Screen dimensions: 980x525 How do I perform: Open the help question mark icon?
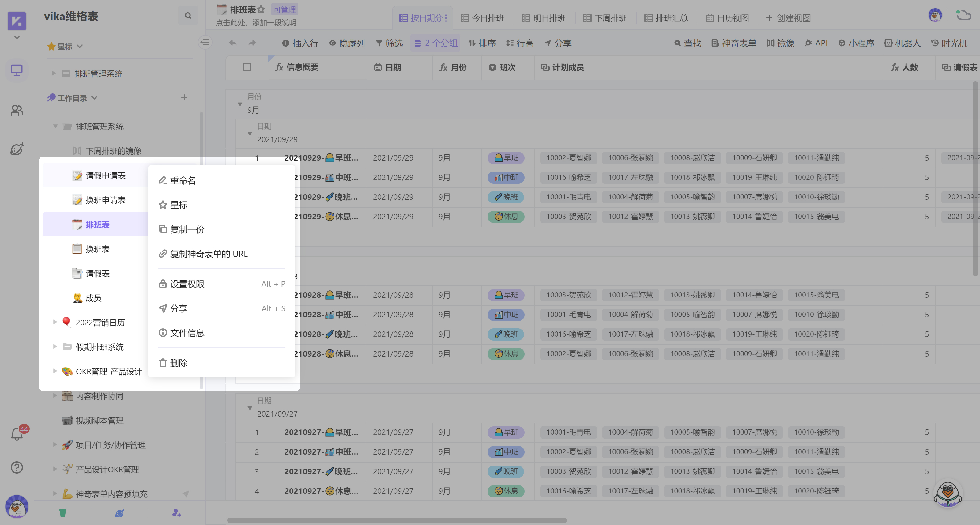[17, 467]
